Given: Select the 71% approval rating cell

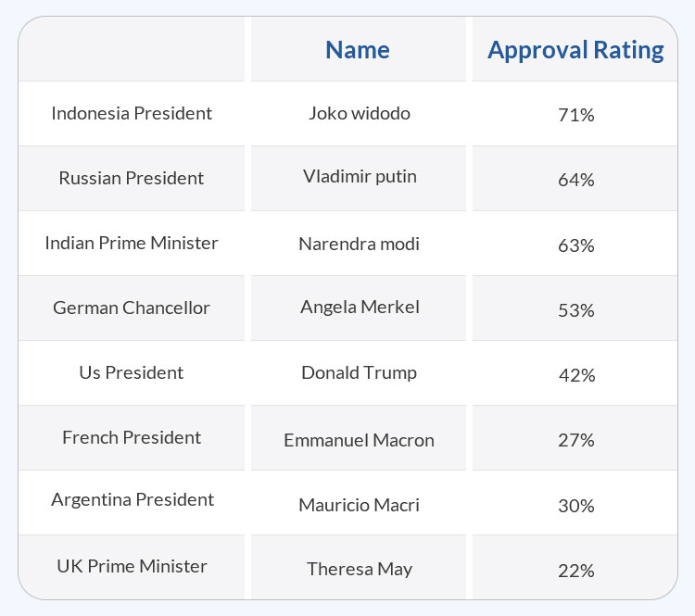Looking at the screenshot, I should pyautogui.click(x=575, y=116).
